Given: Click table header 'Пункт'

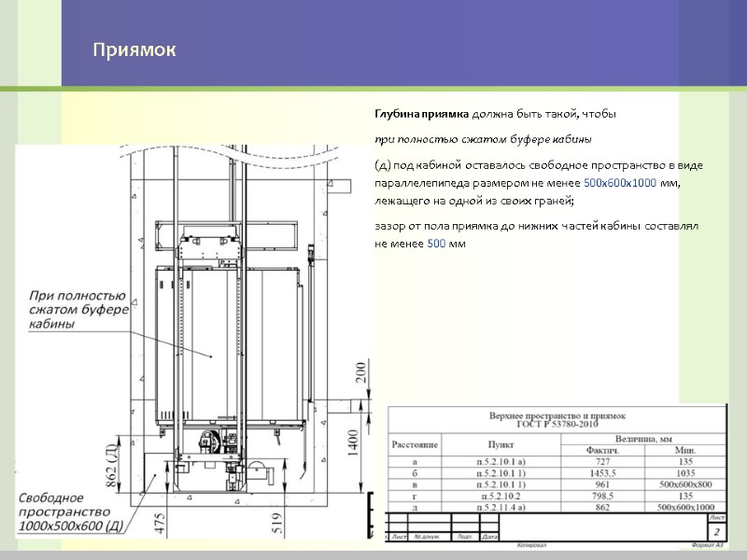Looking at the screenshot, I should point(500,445).
